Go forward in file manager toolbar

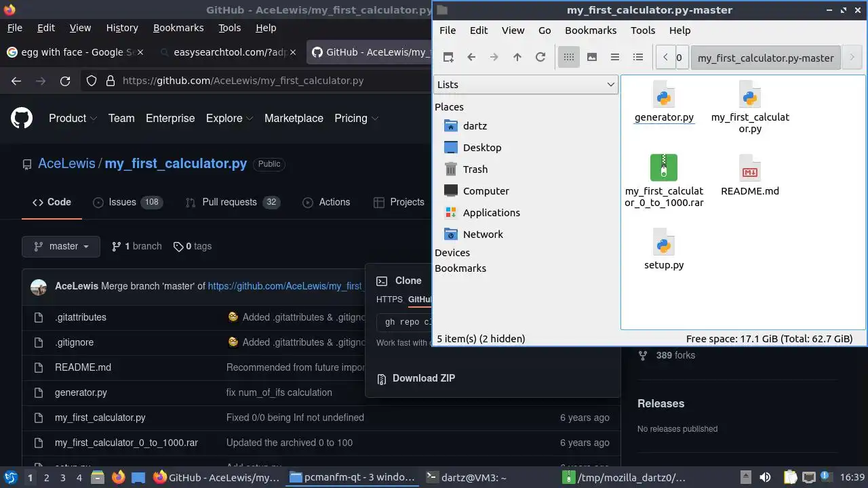tap(494, 58)
